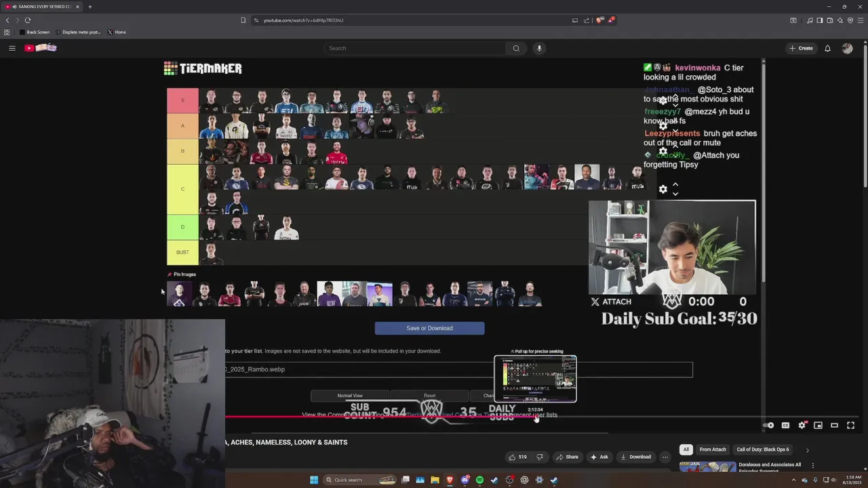868x488 pixels.
Task: Show hidden system tray icons chevron
Action: coord(794,480)
